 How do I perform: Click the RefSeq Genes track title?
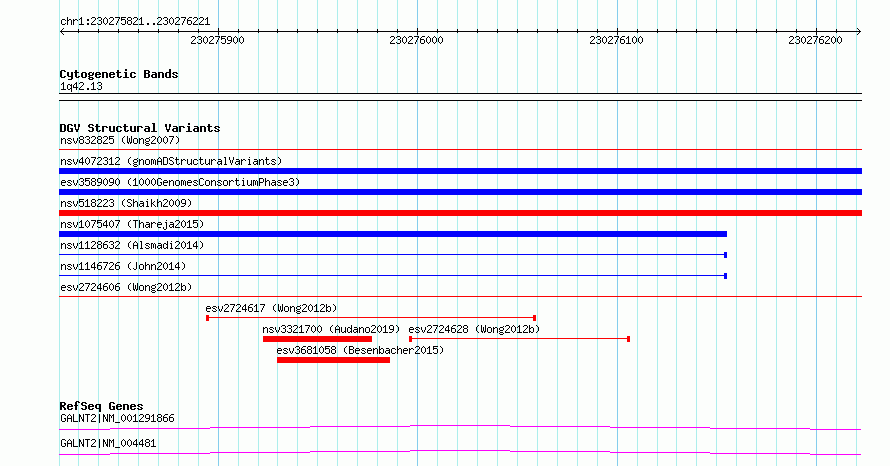click(x=101, y=406)
